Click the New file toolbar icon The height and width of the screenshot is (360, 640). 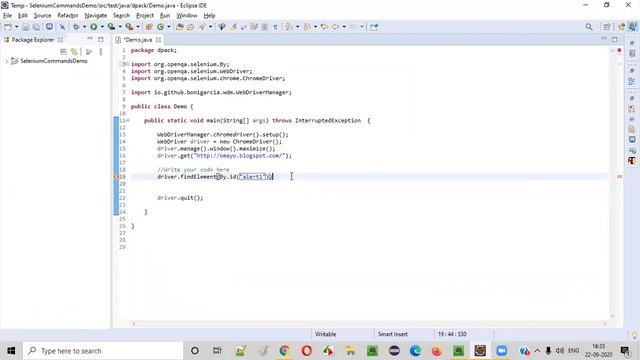pos(8,27)
